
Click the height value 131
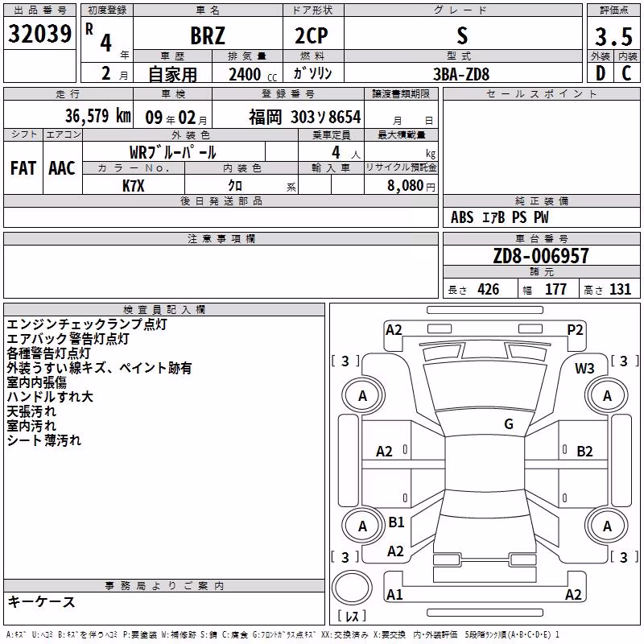click(620, 290)
